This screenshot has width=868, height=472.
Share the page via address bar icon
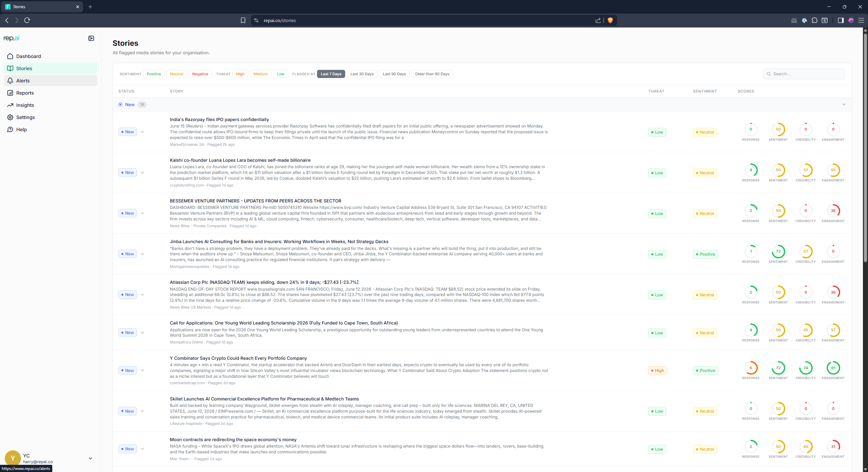click(x=598, y=20)
